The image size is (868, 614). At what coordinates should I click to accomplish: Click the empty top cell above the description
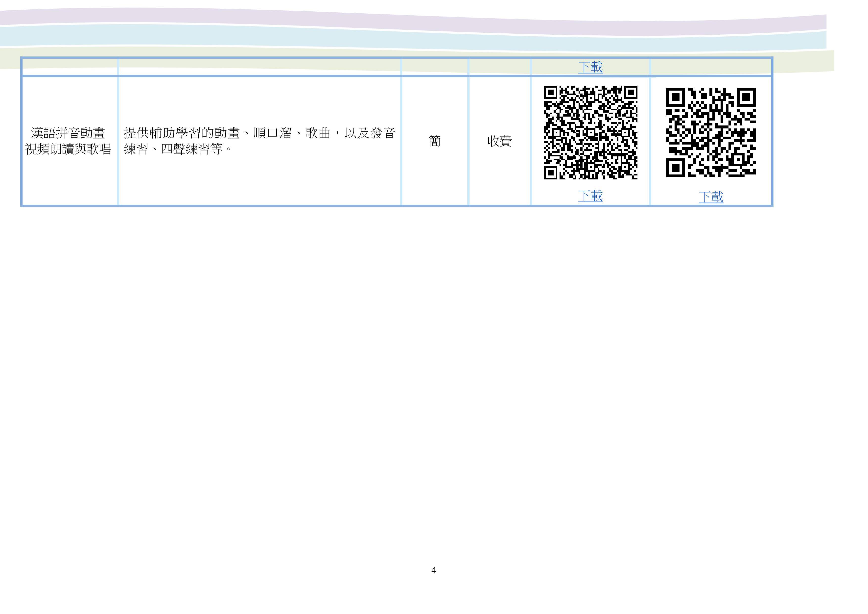pyautogui.click(x=259, y=67)
